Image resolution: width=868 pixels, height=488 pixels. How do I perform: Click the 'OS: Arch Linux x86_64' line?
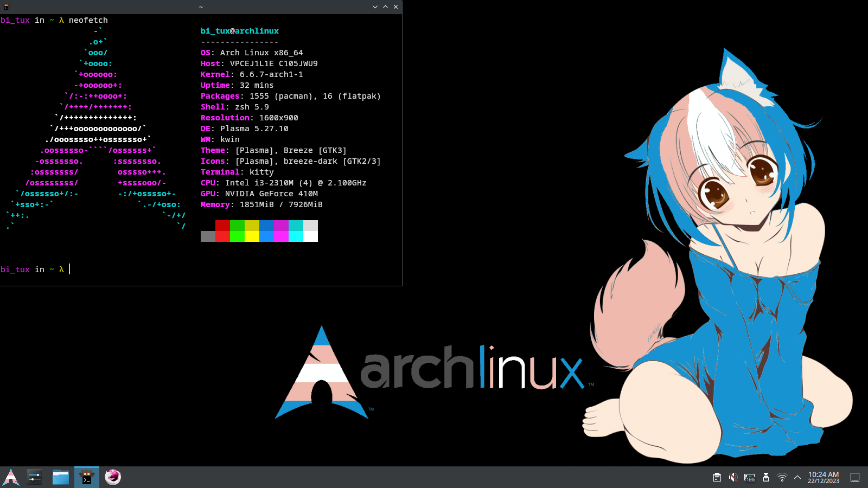click(252, 53)
